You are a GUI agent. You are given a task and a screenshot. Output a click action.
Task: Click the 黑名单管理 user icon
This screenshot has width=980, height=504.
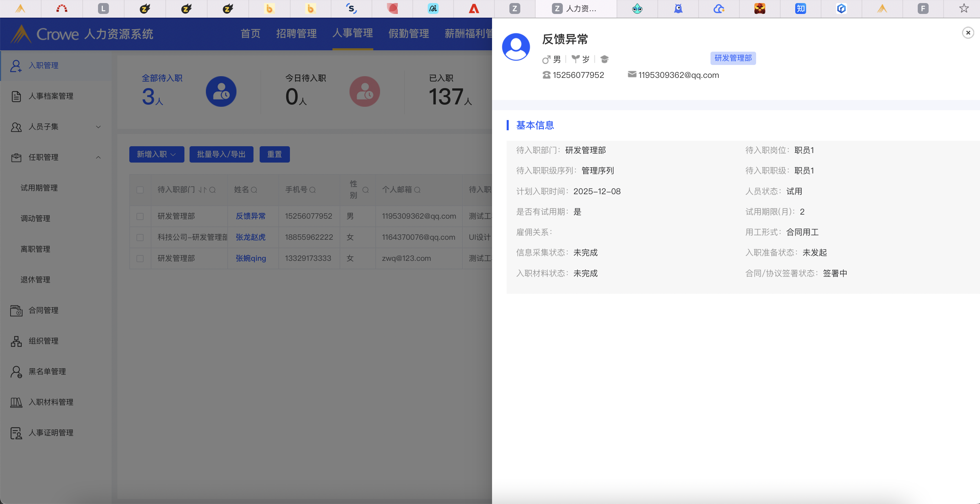16,372
